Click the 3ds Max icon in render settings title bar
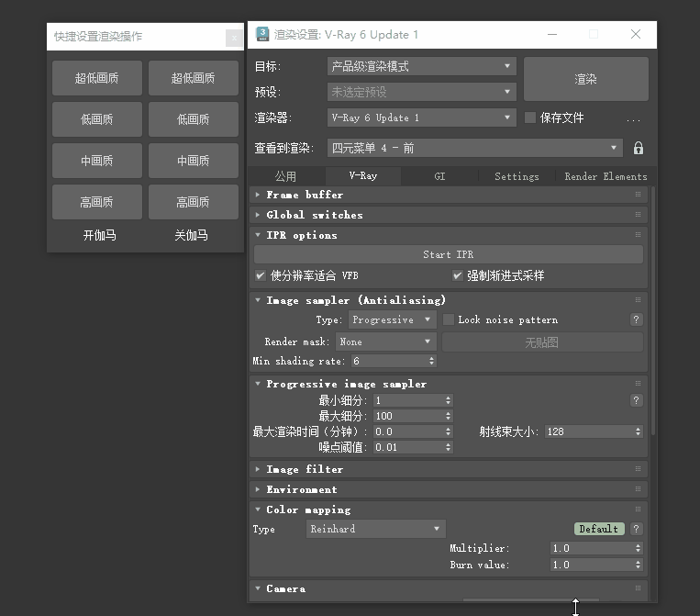Image resolution: width=700 pixels, height=616 pixels. point(262,34)
